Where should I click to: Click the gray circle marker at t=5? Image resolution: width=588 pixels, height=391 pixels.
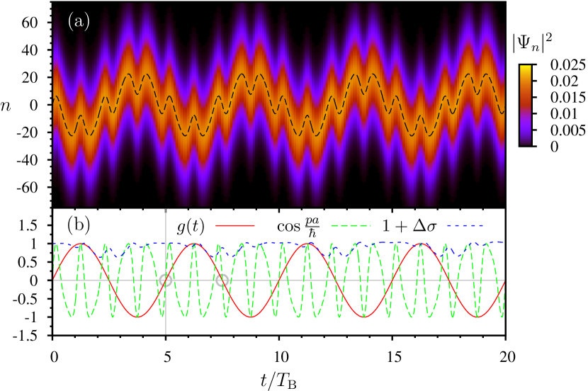coord(165,280)
